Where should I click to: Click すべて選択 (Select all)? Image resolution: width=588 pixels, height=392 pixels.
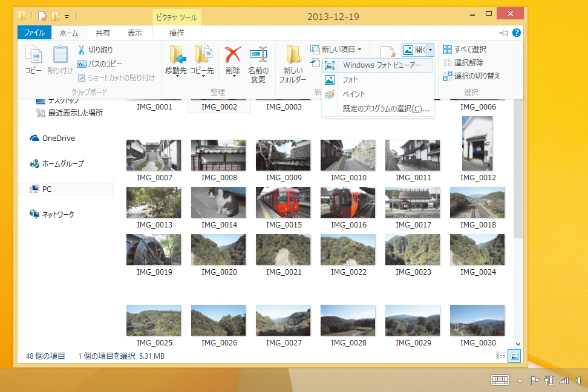click(465, 50)
